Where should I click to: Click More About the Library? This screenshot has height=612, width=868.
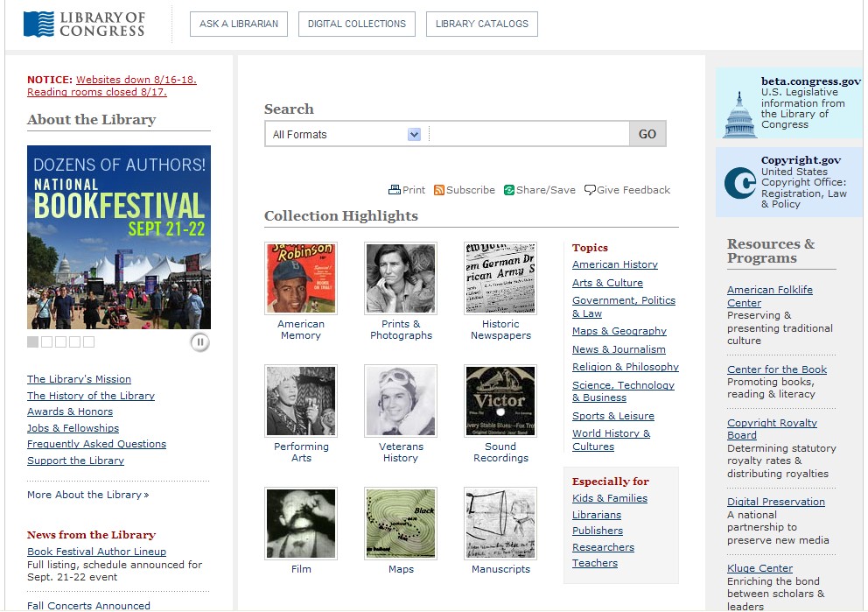pyautogui.click(x=88, y=495)
